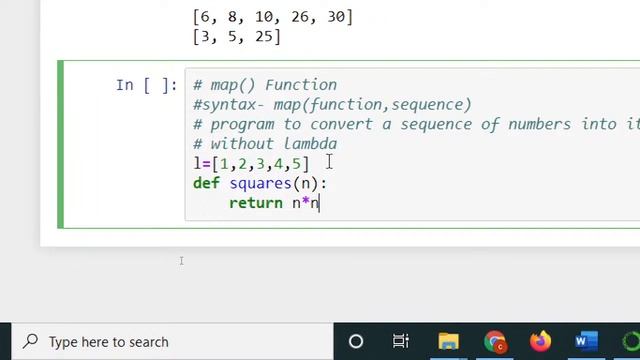This screenshot has height=360, width=640.
Task: Click the In [ ] prompt of the active cell
Action: click(x=147, y=85)
